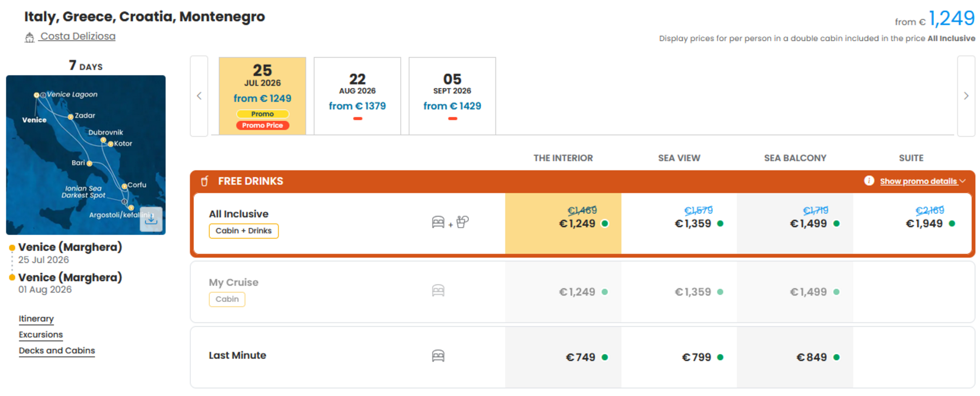The height and width of the screenshot is (396, 980).
Task: Click the All Inclusive cabin bed icon
Action: pyautogui.click(x=438, y=222)
